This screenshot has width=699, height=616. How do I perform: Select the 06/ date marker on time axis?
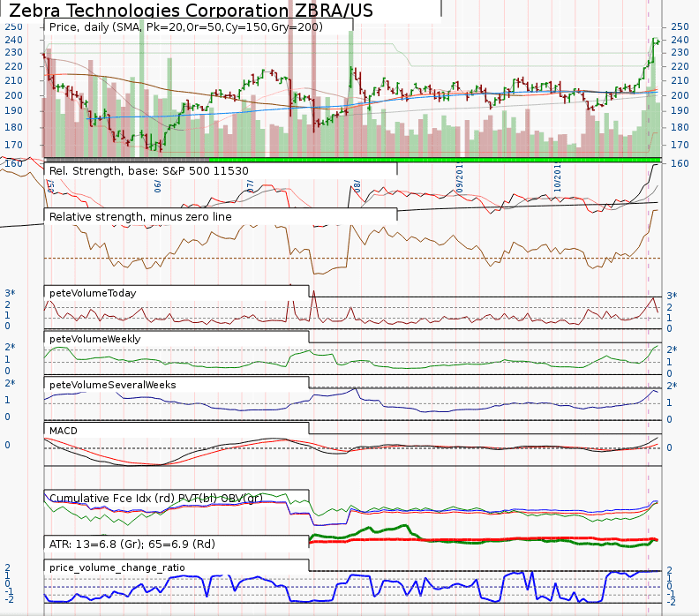pos(157,186)
